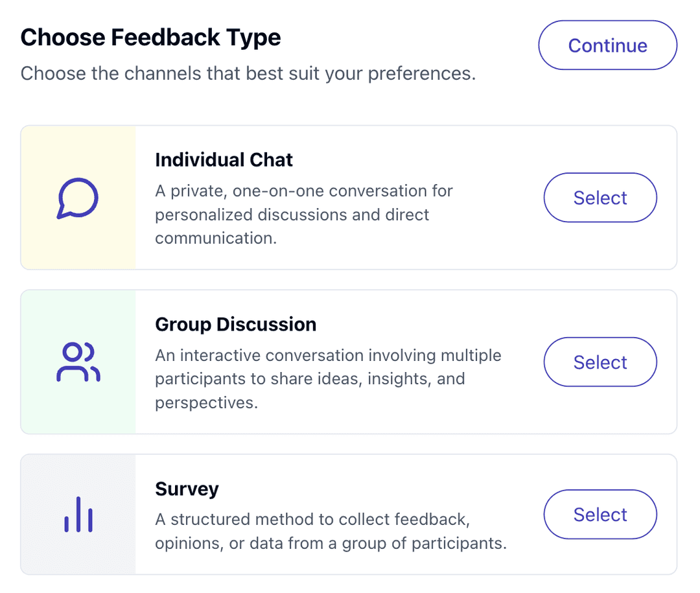Click the Group Discussion title
Screen dimensions: 700x593
tap(236, 324)
